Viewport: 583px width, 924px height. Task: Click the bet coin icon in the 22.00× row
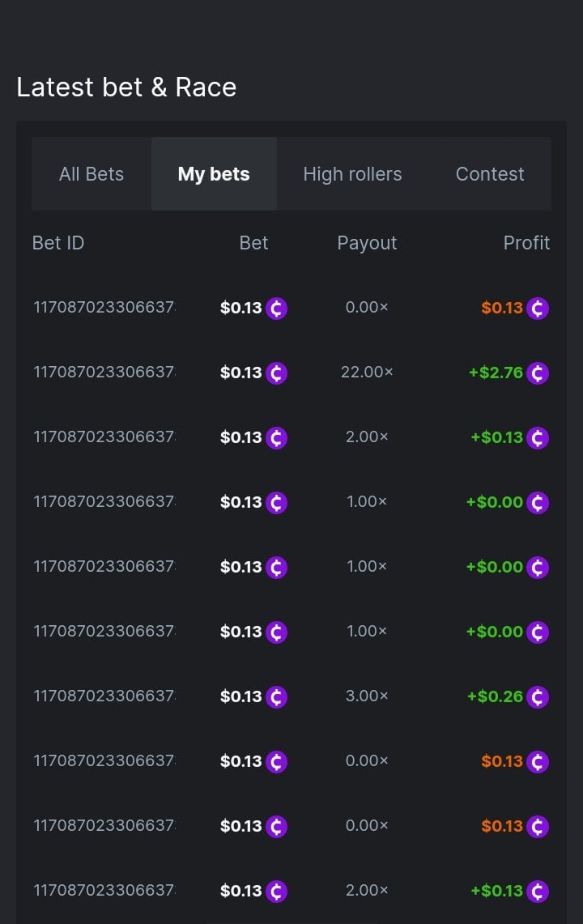(277, 373)
